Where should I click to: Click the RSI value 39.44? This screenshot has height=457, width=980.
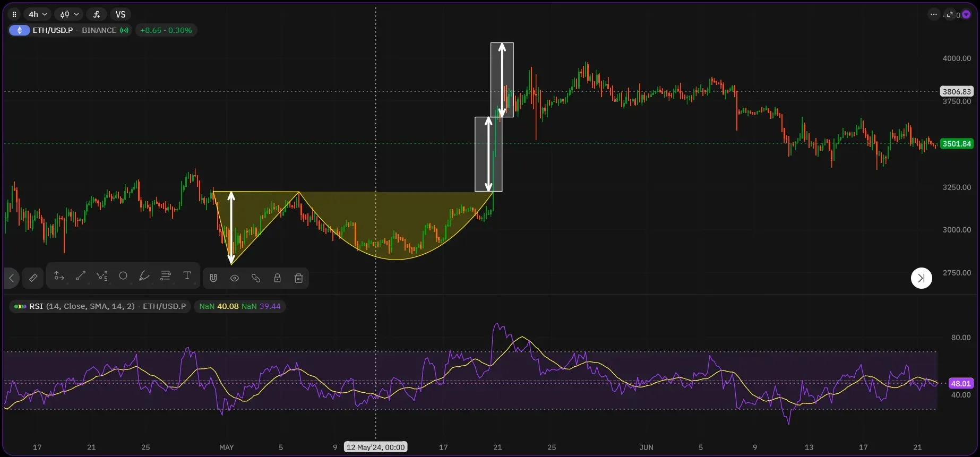tap(270, 306)
